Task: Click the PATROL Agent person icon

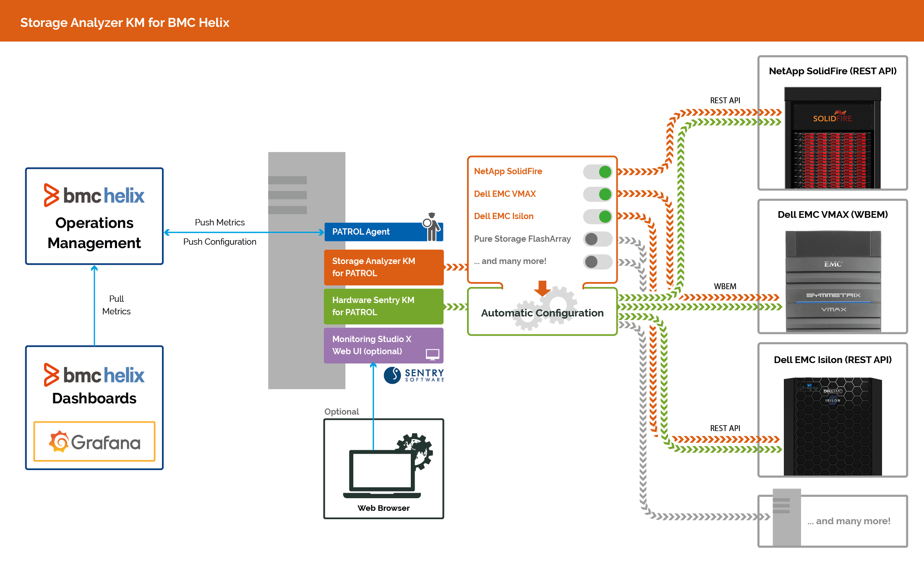Action: (432, 227)
